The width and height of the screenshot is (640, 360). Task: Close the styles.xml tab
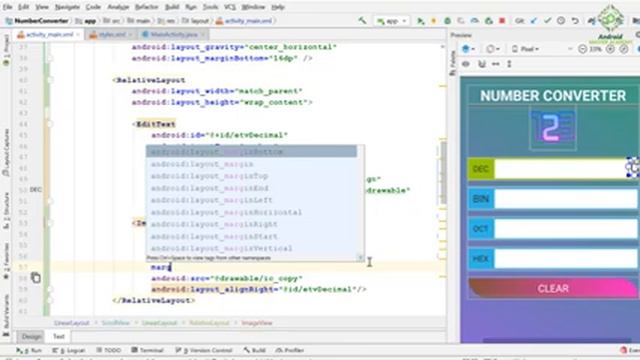point(131,35)
